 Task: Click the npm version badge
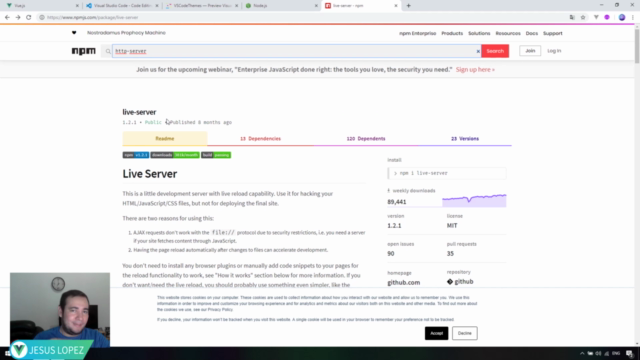[x=136, y=155]
